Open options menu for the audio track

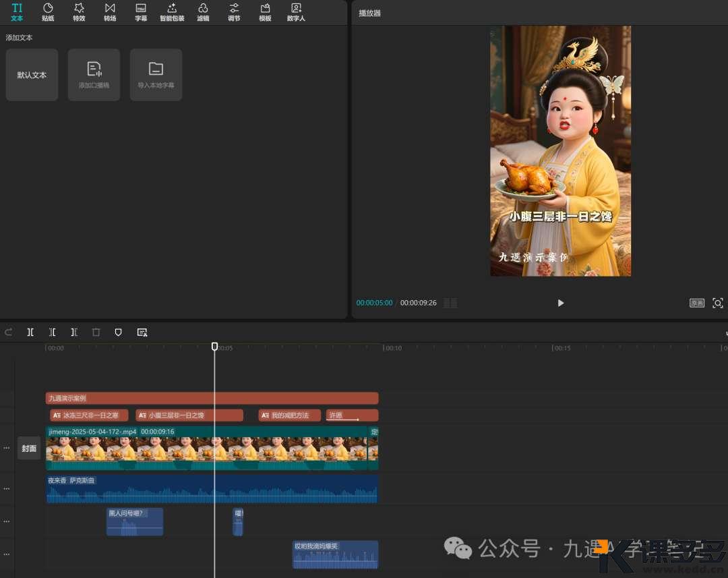(x=6, y=488)
